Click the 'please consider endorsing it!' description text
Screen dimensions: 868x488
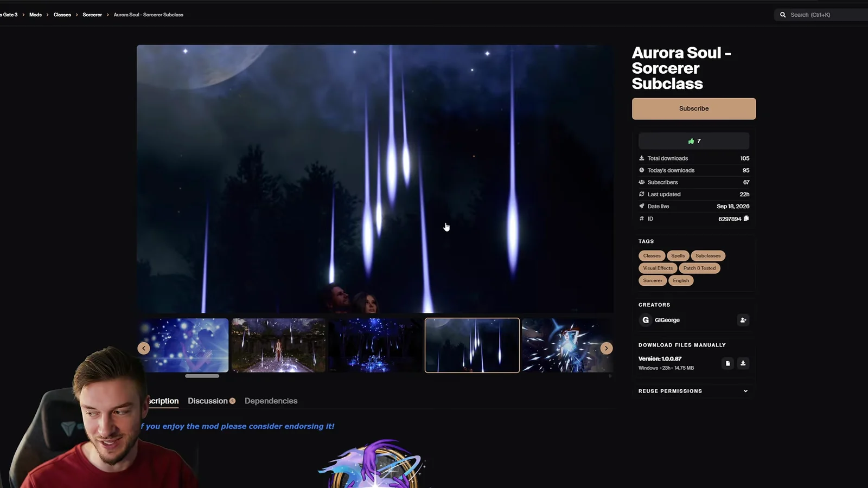pyautogui.click(x=278, y=426)
